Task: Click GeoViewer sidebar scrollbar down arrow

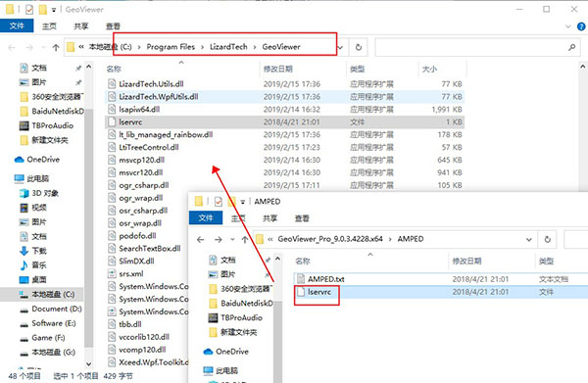Action: [x=88, y=363]
